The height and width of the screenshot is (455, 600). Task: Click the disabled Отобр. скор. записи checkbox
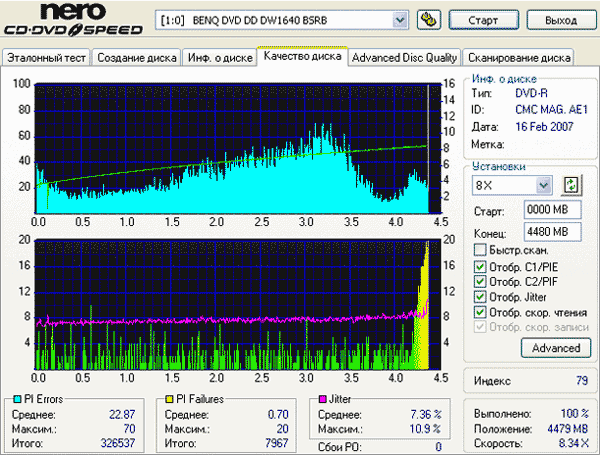click(480, 327)
